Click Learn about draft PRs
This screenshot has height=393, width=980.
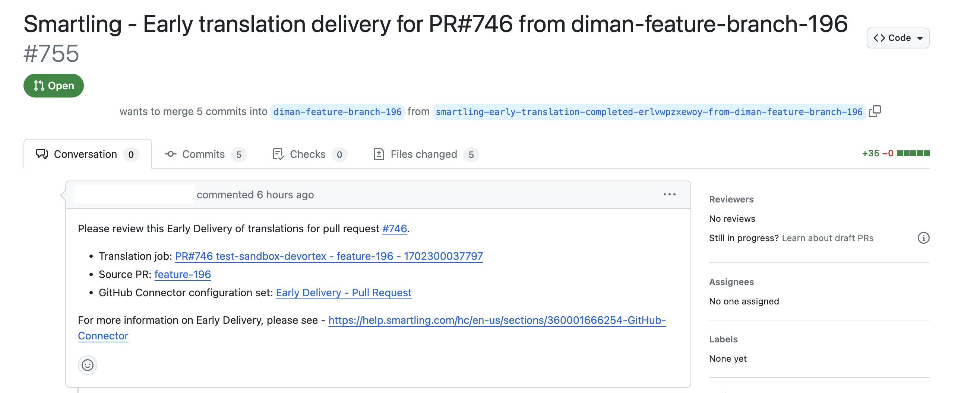(x=827, y=238)
